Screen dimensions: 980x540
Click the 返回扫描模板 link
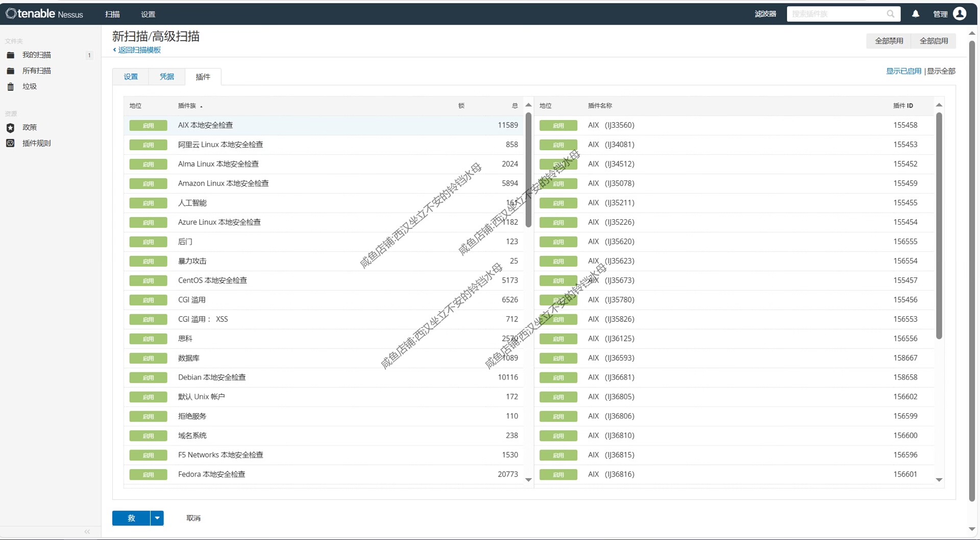139,50
